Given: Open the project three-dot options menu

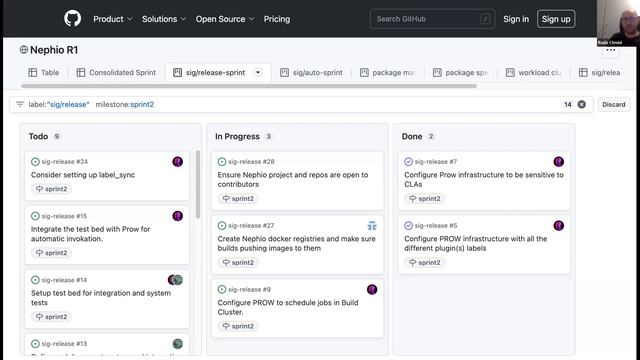Looking at the screenshot, I should tap(611, 50).
